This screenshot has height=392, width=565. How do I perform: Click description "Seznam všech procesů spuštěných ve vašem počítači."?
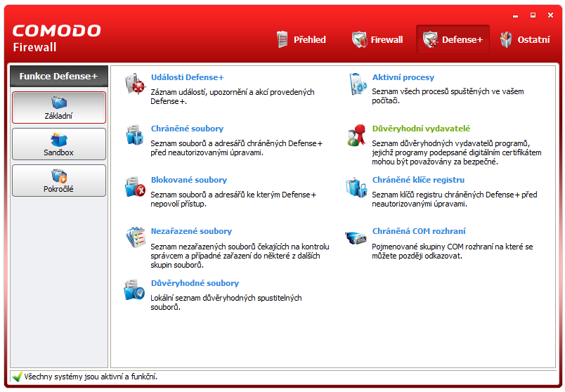pyautogui.click(x=448, y=96)
